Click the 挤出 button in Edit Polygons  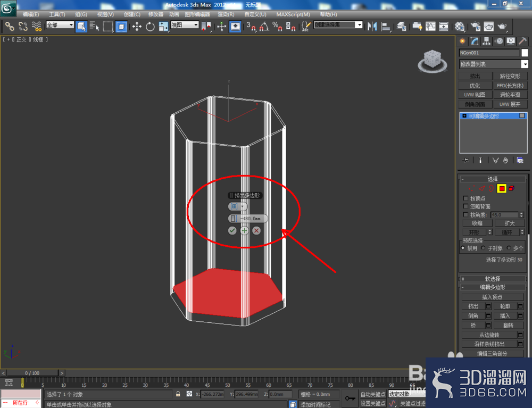[473, 306]
